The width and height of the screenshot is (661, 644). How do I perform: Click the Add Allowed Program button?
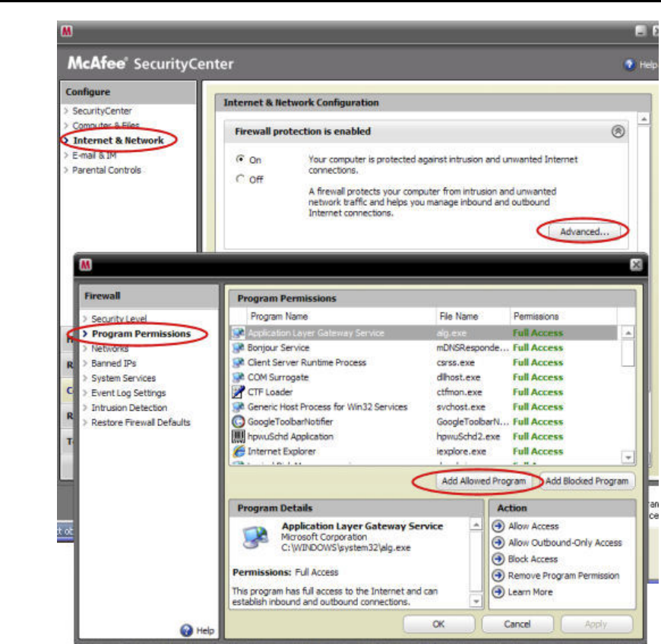[x=483, y=481]
